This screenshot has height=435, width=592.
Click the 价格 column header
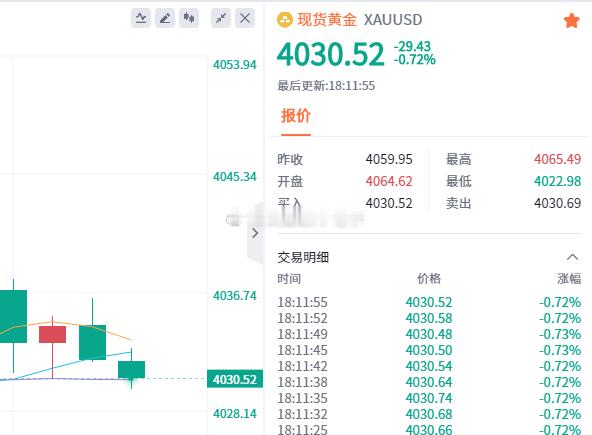point(429,279)
